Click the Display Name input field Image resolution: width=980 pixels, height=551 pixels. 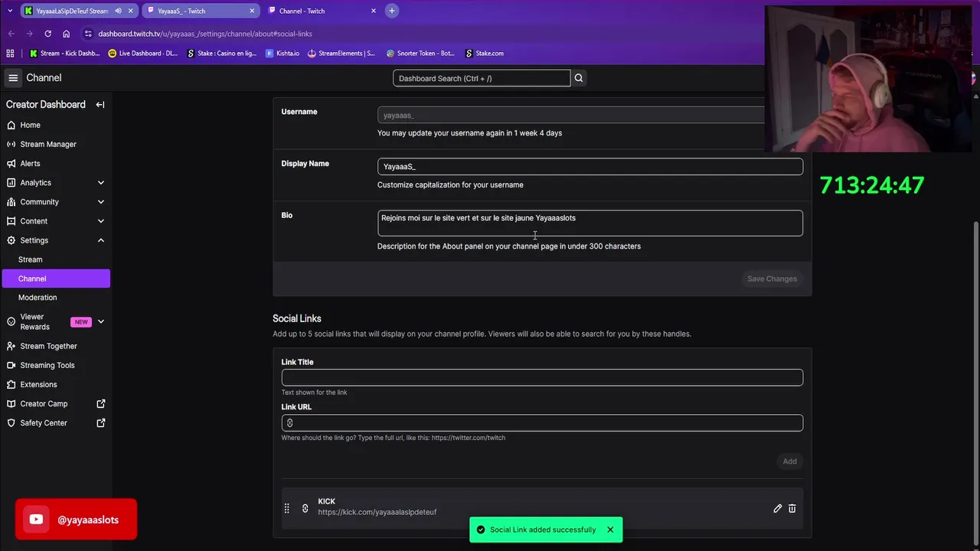click(x=590, y=167)
